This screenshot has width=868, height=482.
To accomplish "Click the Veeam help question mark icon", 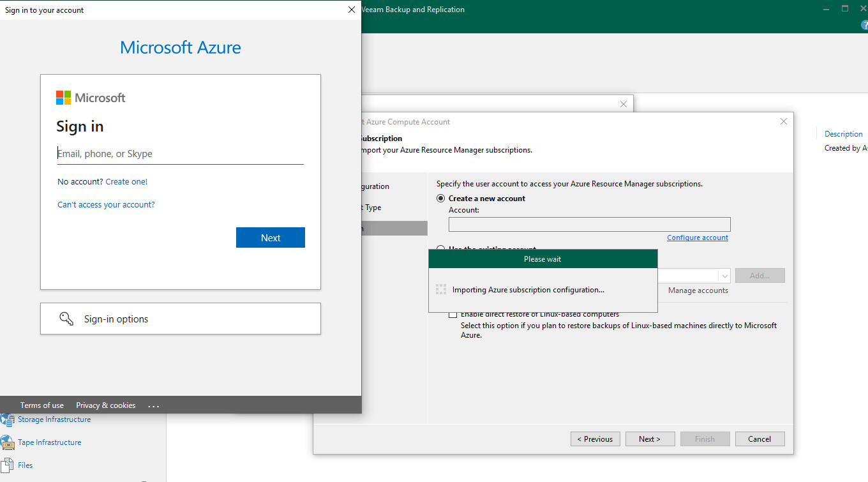I will [x=864, y=24].
